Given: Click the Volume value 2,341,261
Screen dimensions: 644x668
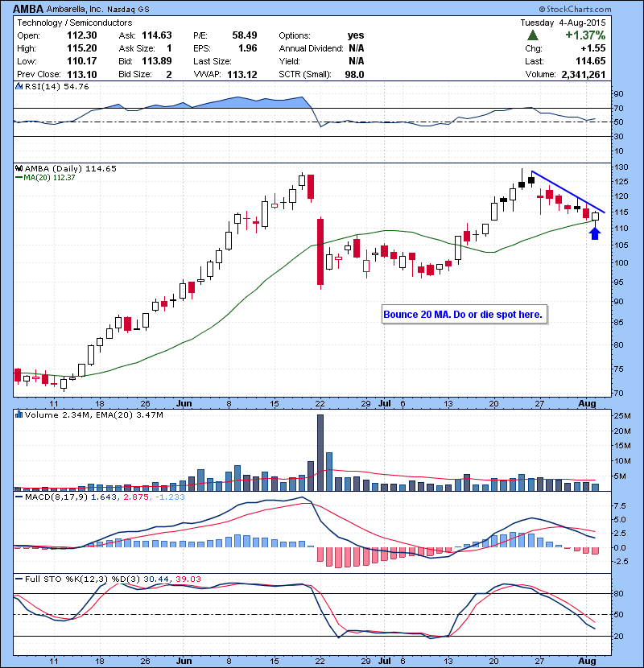Looking at the screenshot, I should (584, 75).
